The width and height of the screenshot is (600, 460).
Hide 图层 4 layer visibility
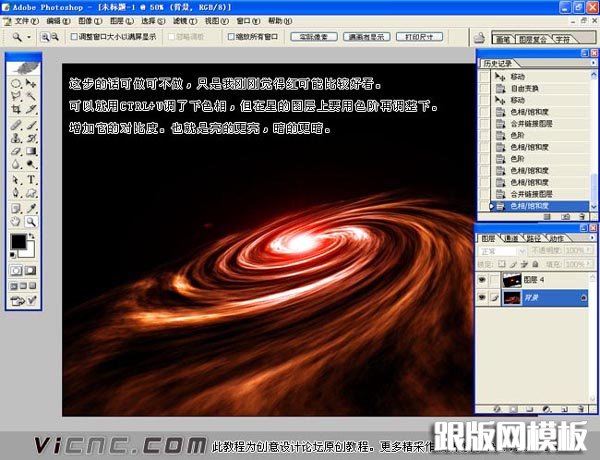pyautogui.click(x=482, y=280)
